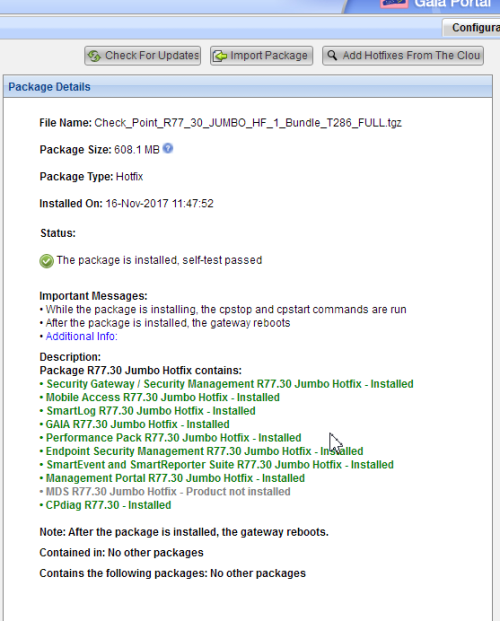
Task: Click the Important Messages heading
Action: pyautogui.click(x=93, y=296)
